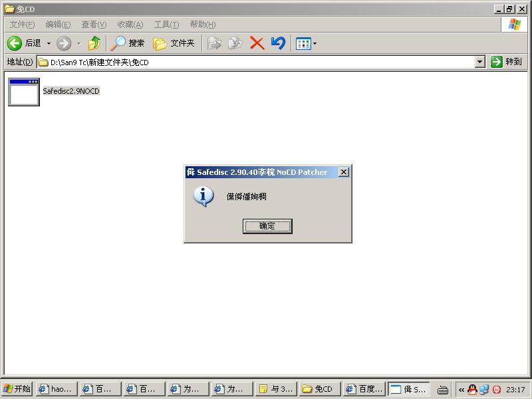The height and width of the screenshot is (399, 532).
Task: Switch to the hao... IE taskbar window
Action: (57, 389)
